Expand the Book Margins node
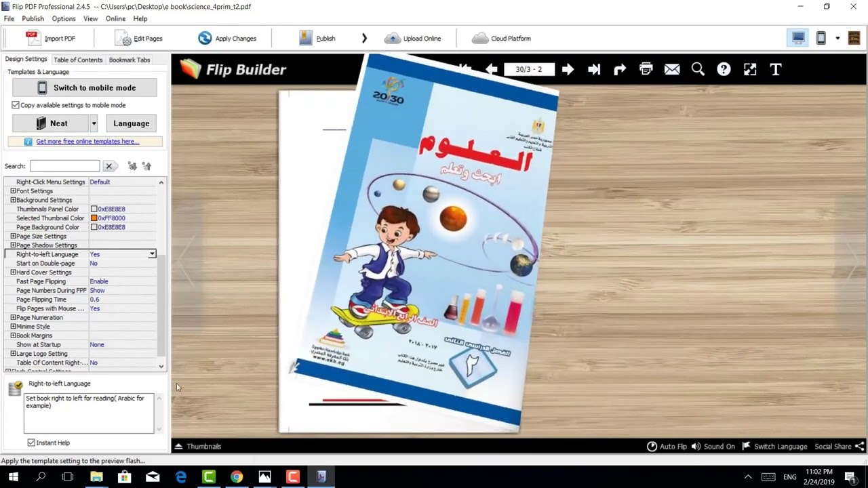868x488 pixels. [13, 335]
